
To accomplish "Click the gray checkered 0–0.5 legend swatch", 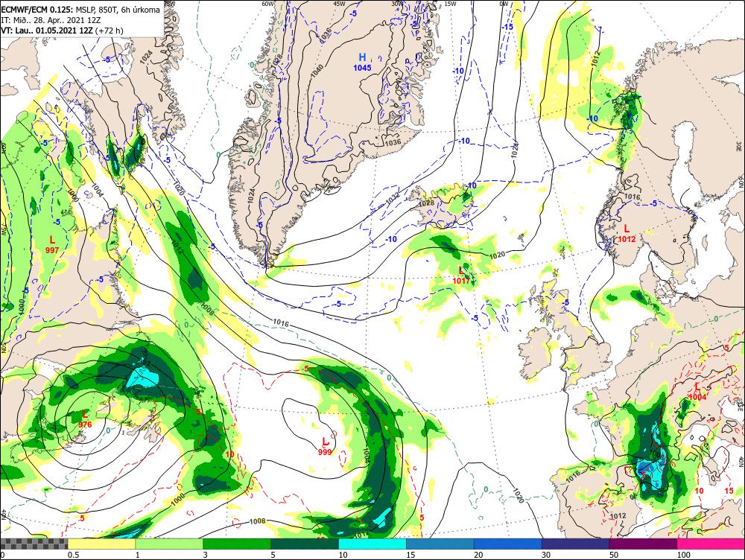I will point(34,544).
